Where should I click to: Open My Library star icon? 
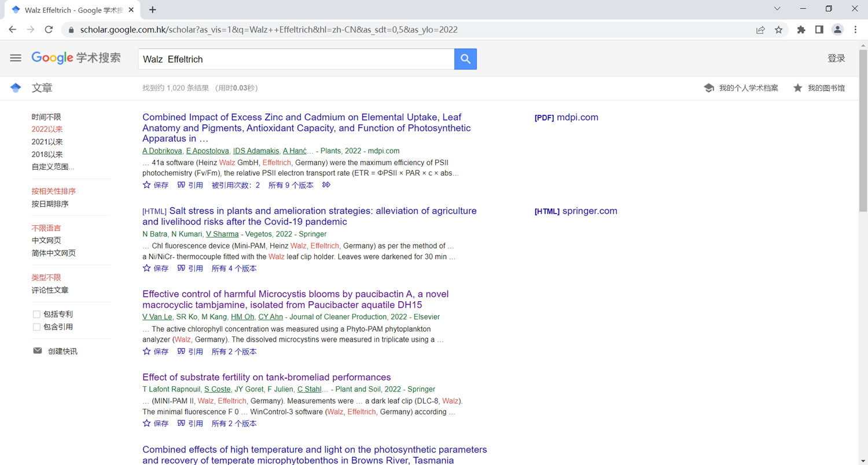(x=798, y=88)
